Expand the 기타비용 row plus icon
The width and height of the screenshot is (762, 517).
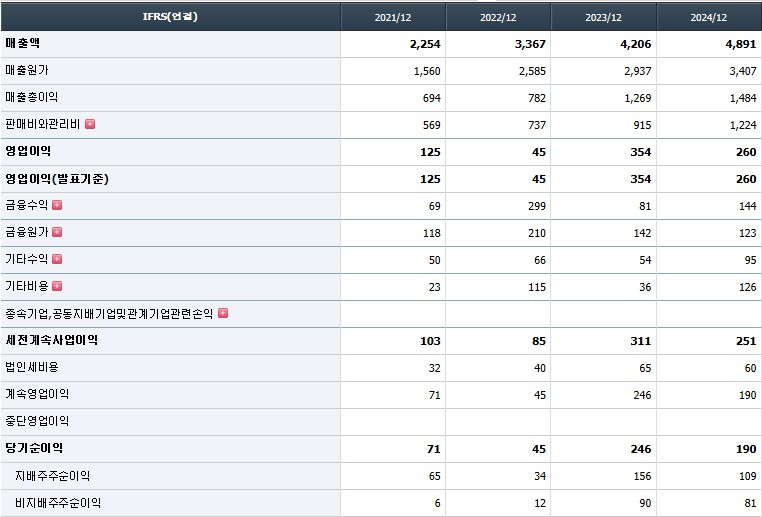(57, 286)
